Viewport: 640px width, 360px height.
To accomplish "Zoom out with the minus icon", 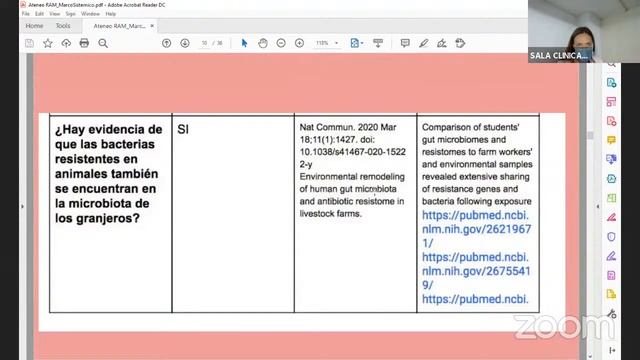I will point(281,43).
